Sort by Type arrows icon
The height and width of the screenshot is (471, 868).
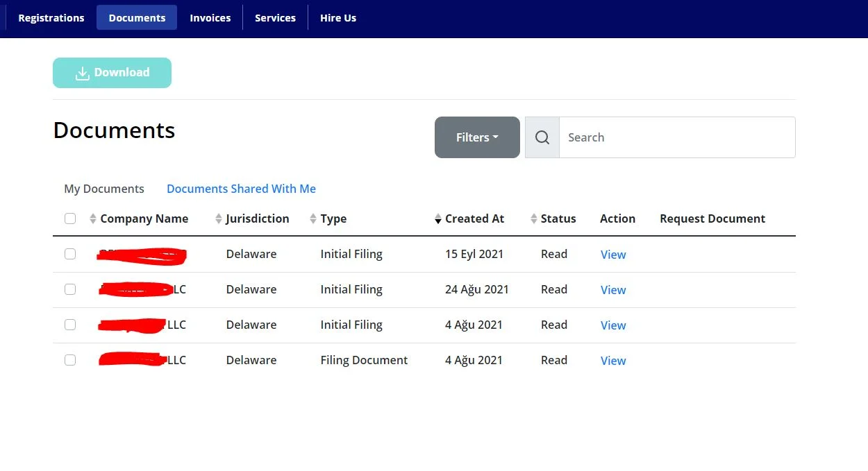coord(313,219)
